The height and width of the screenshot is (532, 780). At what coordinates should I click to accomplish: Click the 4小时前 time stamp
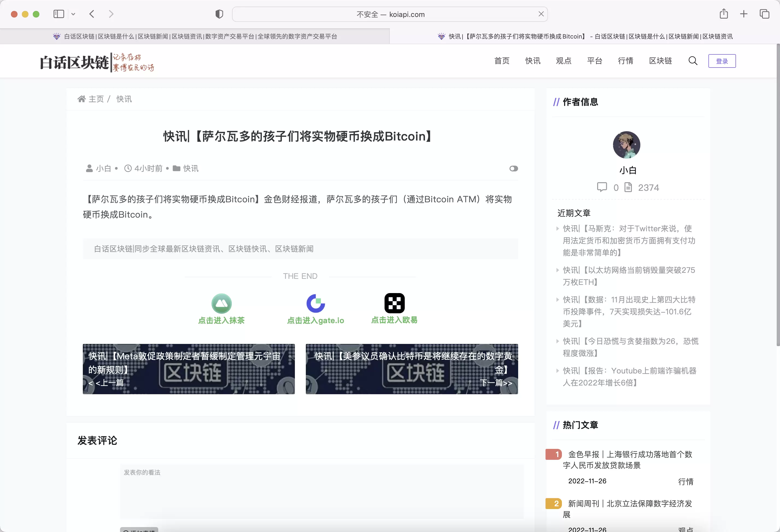pos(148,168)
